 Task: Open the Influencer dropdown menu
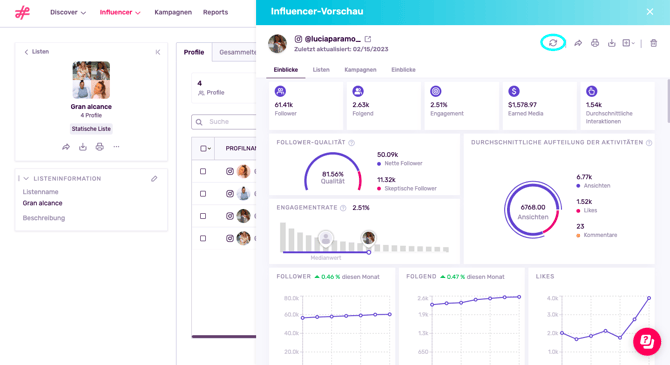120,12
